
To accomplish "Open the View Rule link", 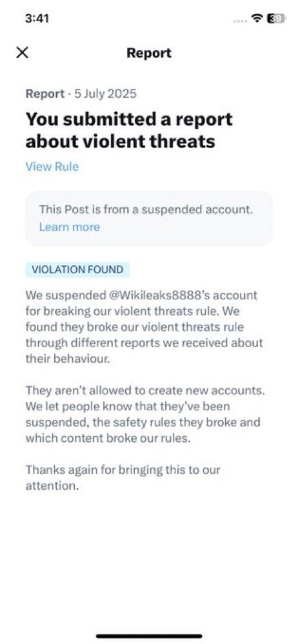I will [x=52, y=167].
